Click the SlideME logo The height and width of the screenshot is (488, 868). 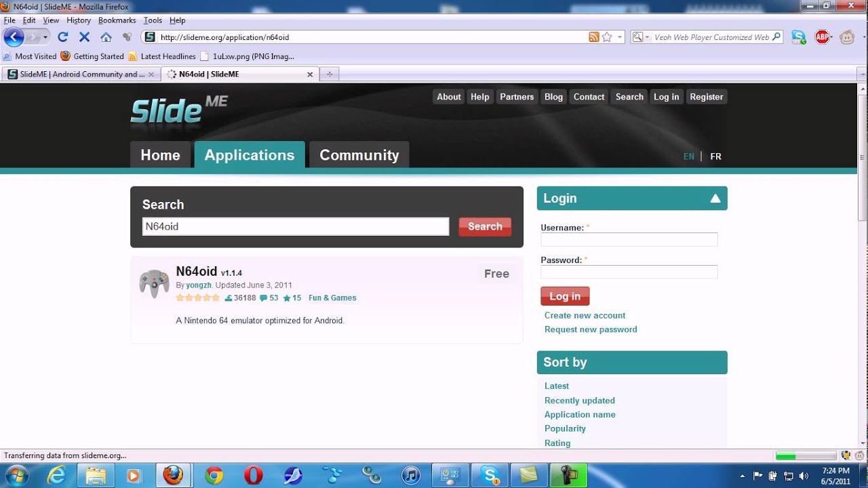179,110
